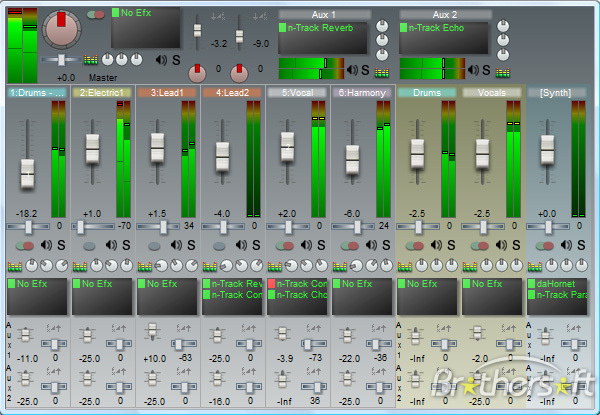Open the 1:Drums track name label

coord(37,93)
